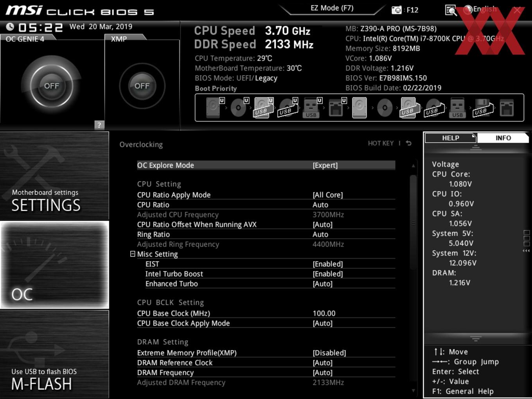The height and width of the screenshot is (399, 532).
Task: Click the Adjusted DRAM Frequency 2133MHz value
Action: click(328, 383)
